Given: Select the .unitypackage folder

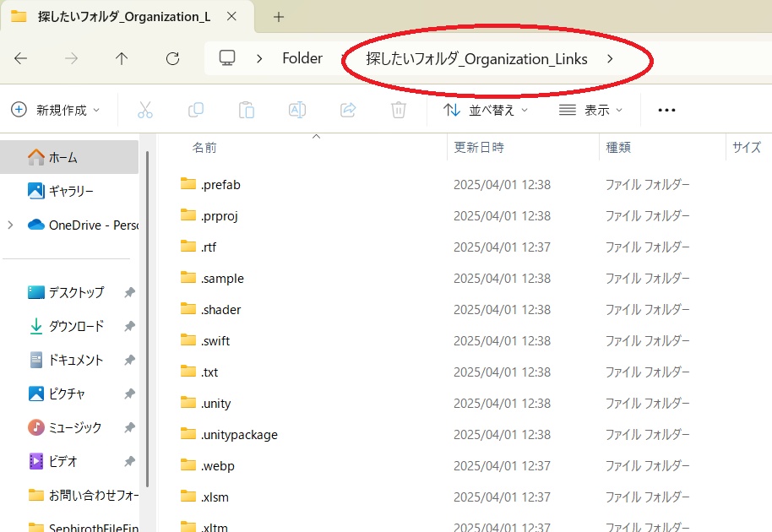Looking at the screenshot, I should click(x=237, y=434).
